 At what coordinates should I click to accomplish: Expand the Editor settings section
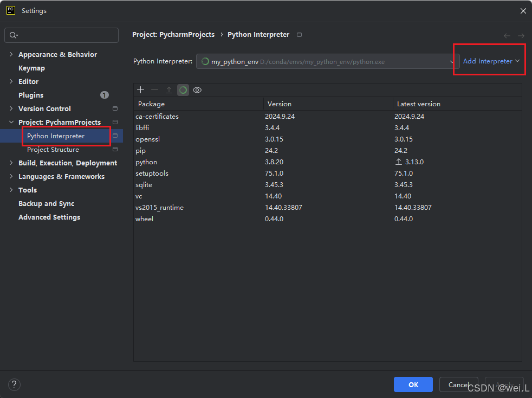[x=11, y=81]
